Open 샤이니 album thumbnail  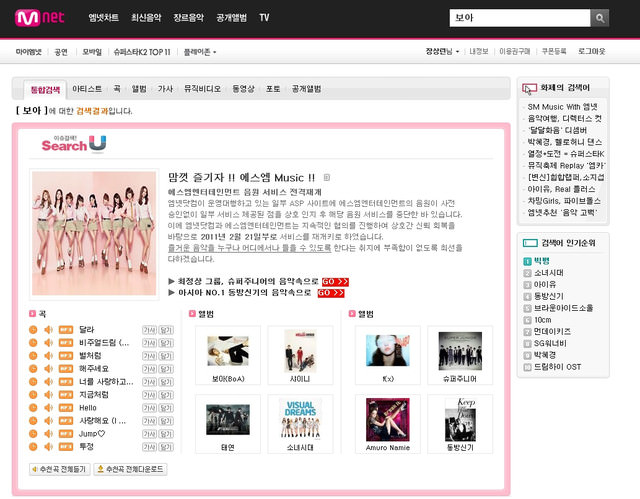tap(300, 351)
